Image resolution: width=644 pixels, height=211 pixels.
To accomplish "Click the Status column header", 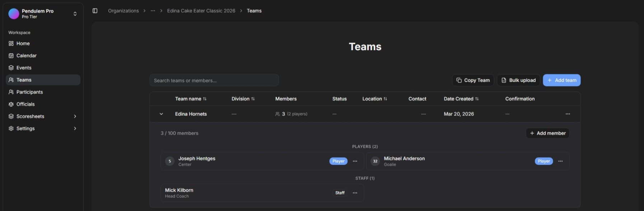I will click(339, 99).
